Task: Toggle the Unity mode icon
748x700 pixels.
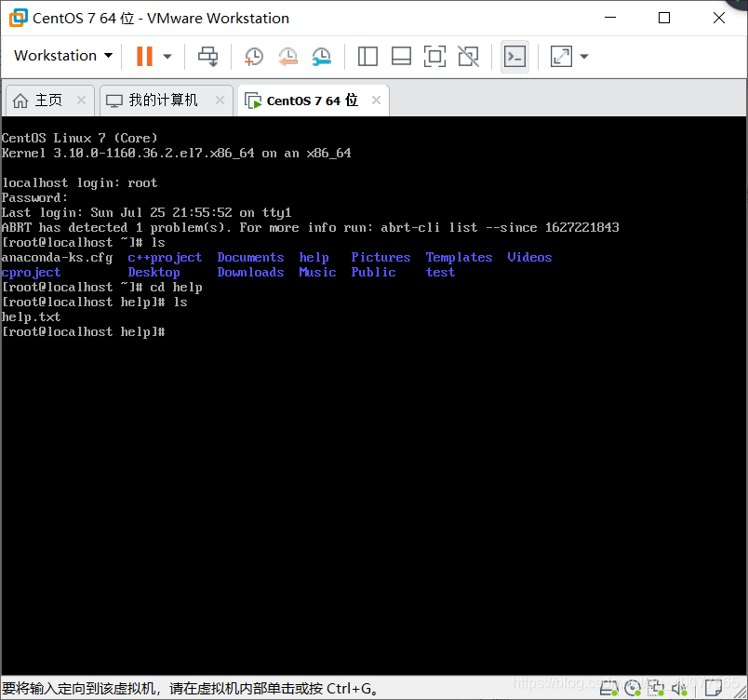Action: (469, 56)
